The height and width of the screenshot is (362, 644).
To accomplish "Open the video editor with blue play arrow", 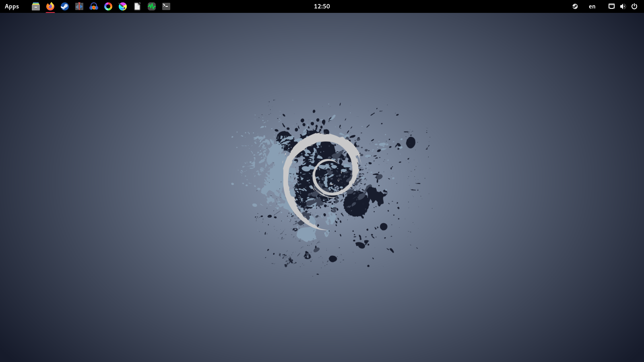I will point(79,6).
